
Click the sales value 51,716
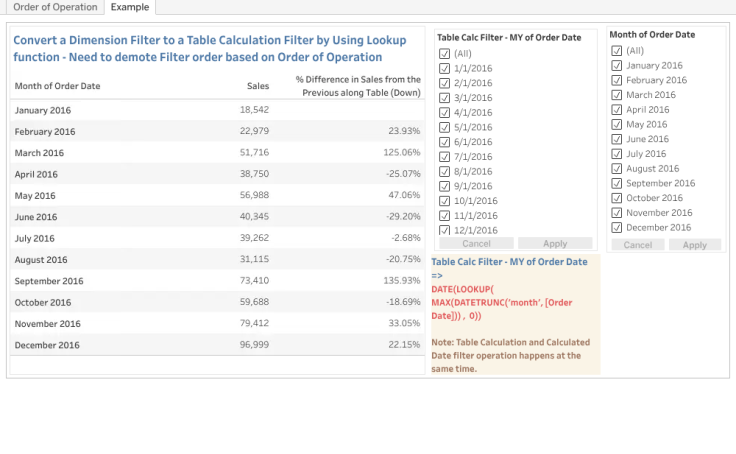pos(254,153)
